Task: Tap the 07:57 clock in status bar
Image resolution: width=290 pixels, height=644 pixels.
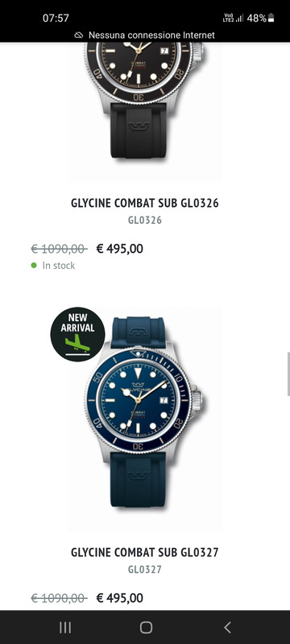Action: (56, 18)
